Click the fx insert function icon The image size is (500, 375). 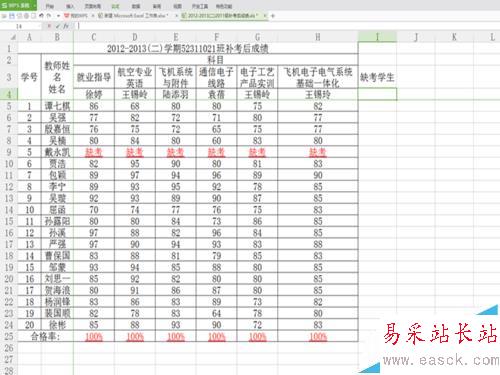click(x=66, y=26)
